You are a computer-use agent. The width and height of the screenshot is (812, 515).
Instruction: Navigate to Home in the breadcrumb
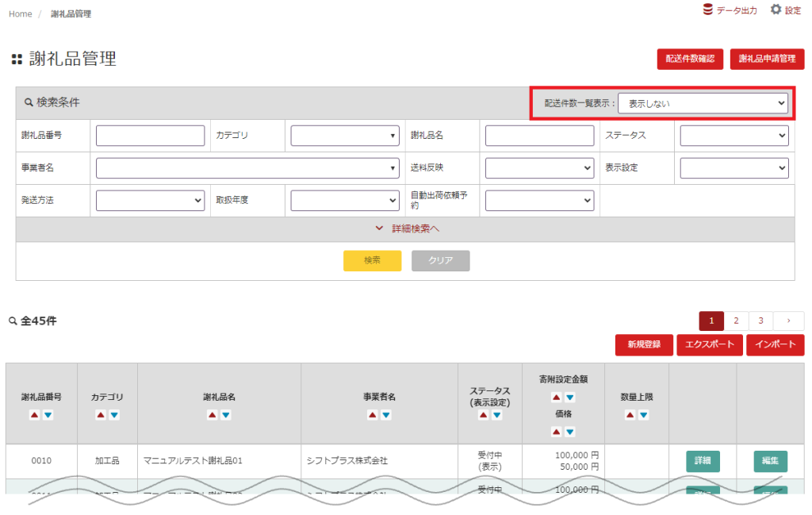[x=21, y=14]
